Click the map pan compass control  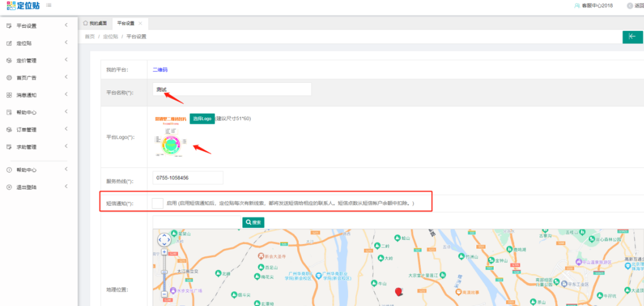tap(164, 239)
